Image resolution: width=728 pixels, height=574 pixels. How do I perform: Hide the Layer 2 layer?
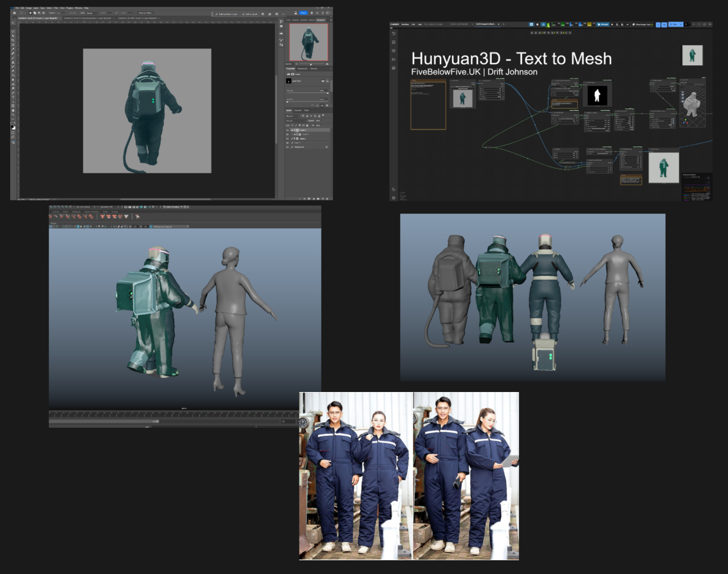287,143
